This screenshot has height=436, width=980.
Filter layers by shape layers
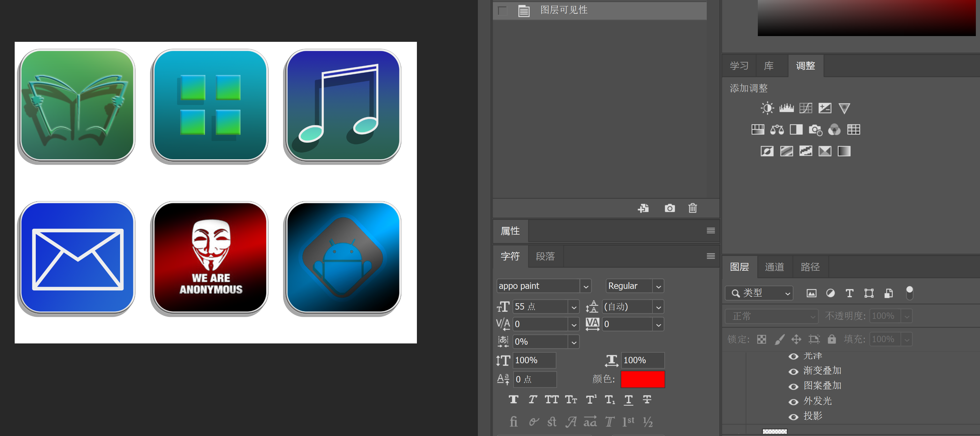tap(869, 293)
